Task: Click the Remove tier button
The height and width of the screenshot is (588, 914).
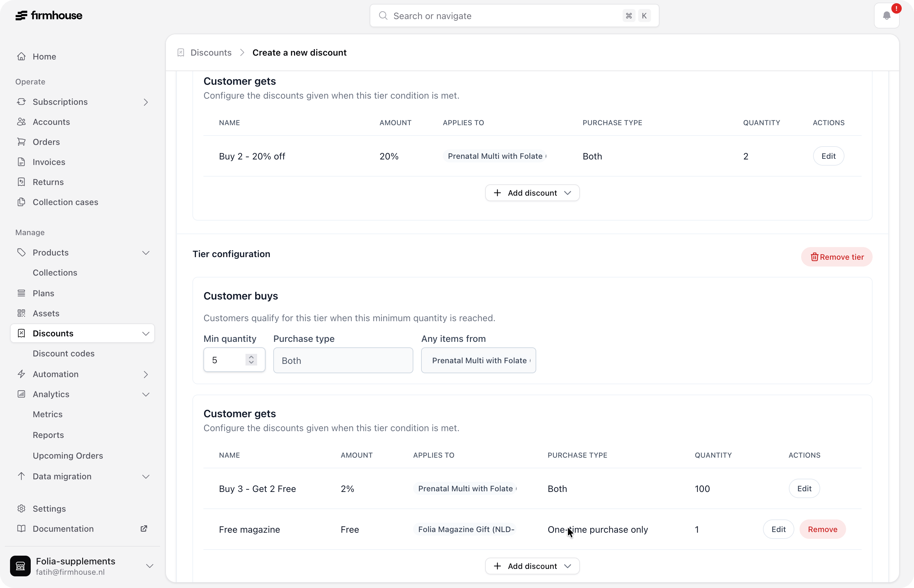Action: coord(836,257)
